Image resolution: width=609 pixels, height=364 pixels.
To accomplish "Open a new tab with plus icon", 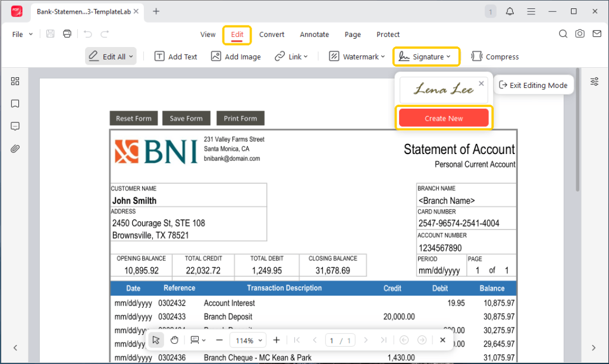I will pos(156,11).
